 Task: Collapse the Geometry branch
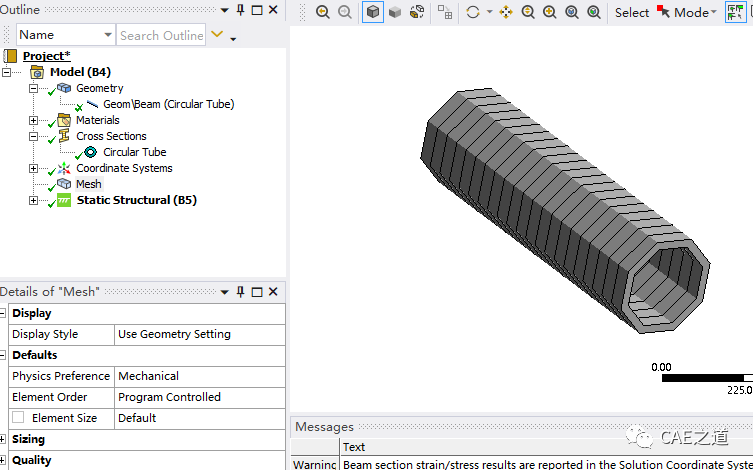pos(33,88)
